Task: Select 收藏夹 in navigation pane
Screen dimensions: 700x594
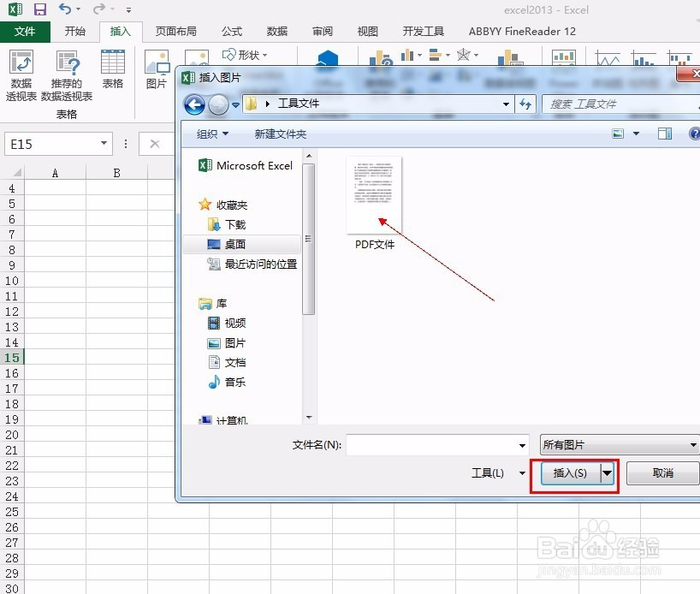Action: (x=222, y=205)
